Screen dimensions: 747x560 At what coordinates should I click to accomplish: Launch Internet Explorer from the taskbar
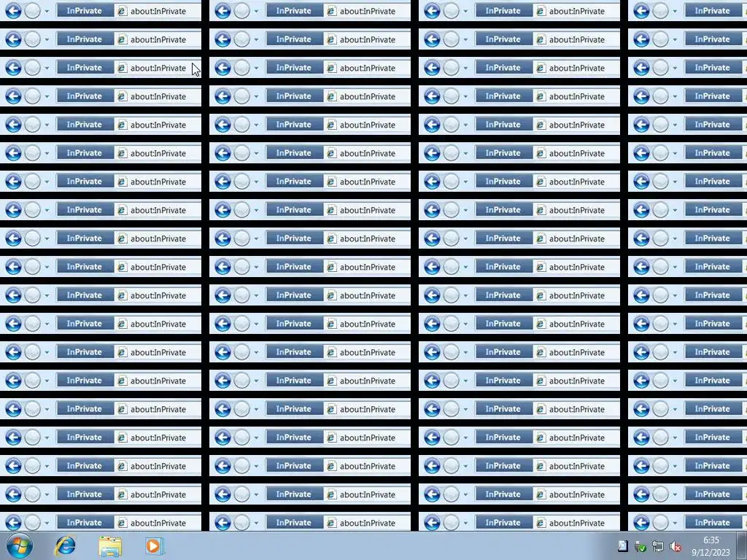pos(65,545)
